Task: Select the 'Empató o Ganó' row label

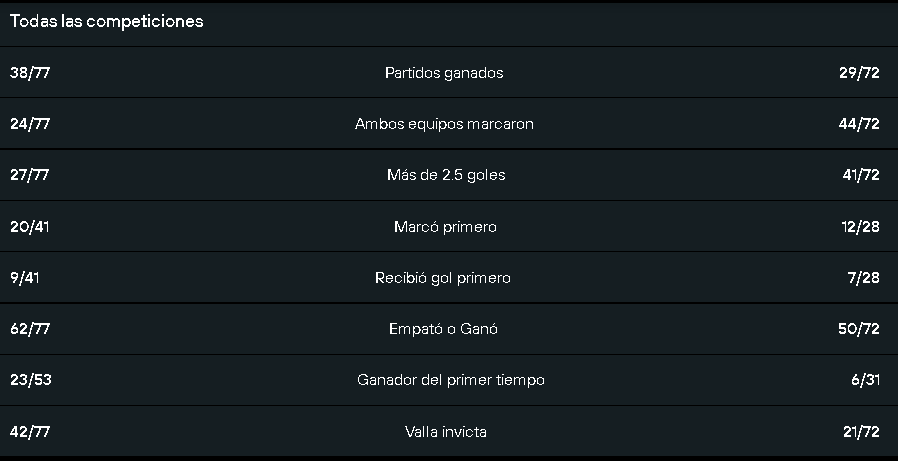Action: [x=443, y=329]
